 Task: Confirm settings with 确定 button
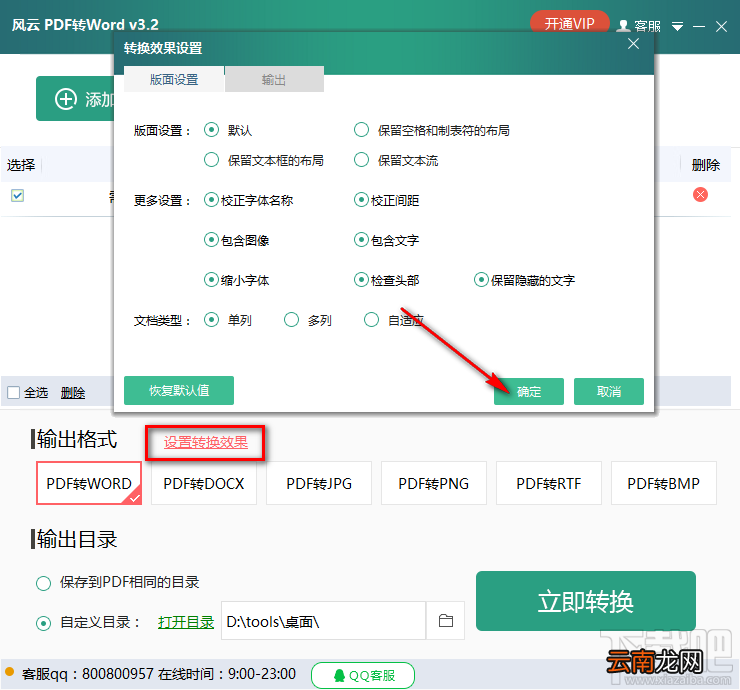pos(529,391)
